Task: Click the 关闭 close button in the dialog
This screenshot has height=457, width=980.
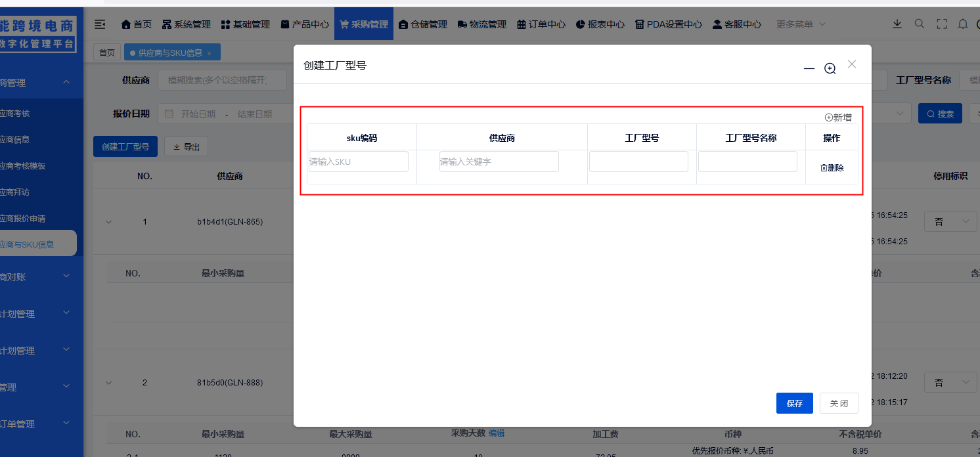Action: point(839,403)
